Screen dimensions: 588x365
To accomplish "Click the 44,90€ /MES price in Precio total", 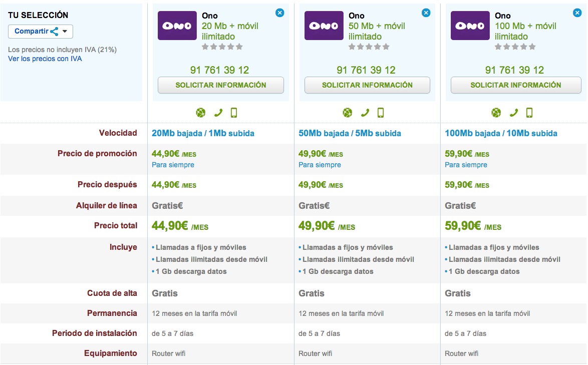I will click(x=180, y=226).
